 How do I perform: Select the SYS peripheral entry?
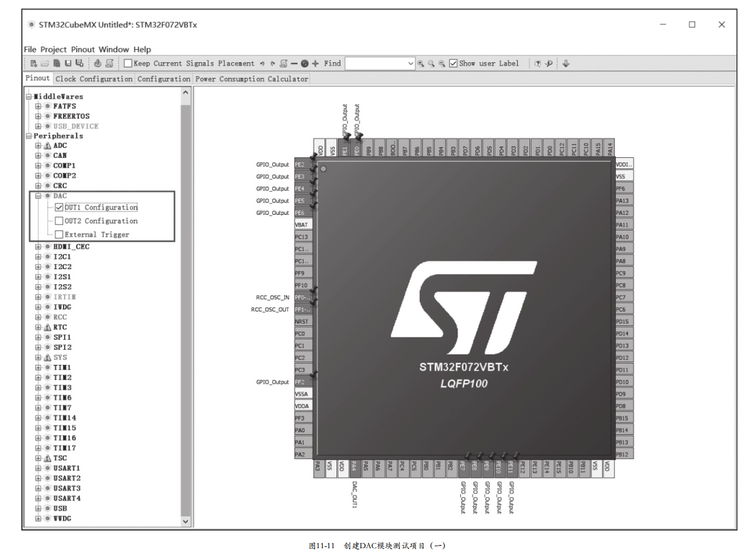click(x=60, y=358)
